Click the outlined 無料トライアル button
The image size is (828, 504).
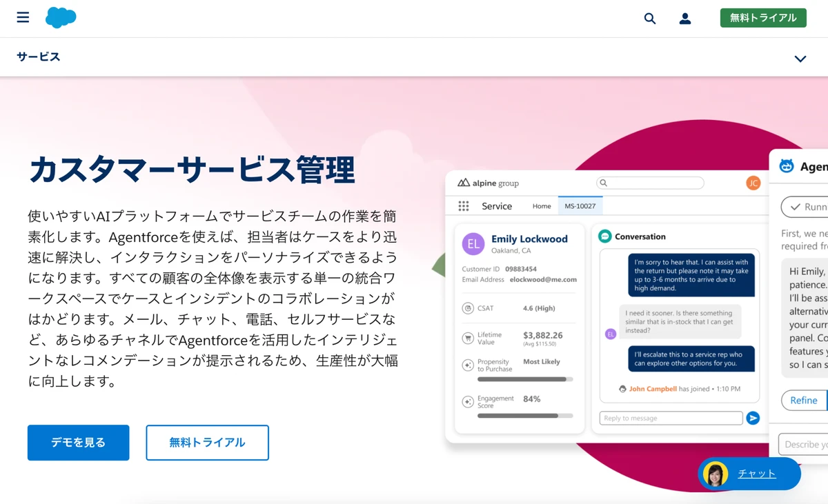pyautogui.click(x=207, y=443)
